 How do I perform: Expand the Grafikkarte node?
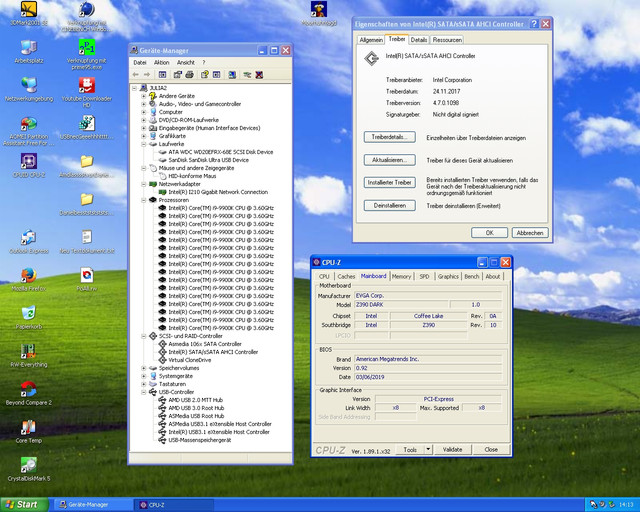coord(143,136)
